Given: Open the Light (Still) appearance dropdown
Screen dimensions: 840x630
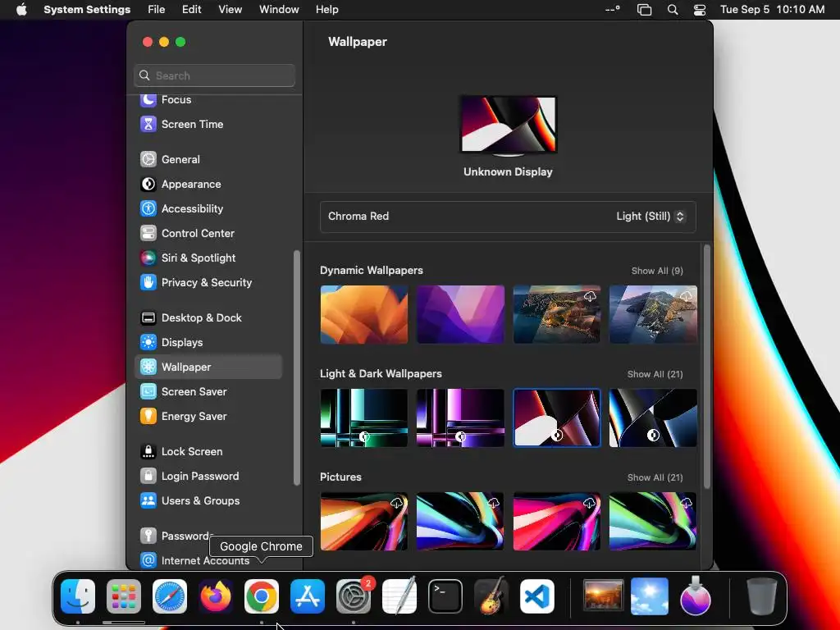Looking at the screenshot, I should point(651,217).
